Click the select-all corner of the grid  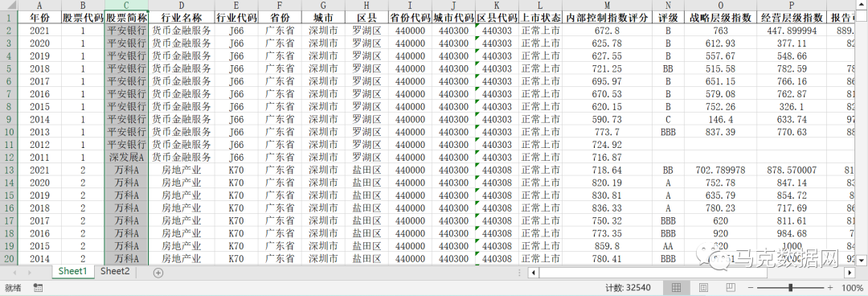[9, 5]
